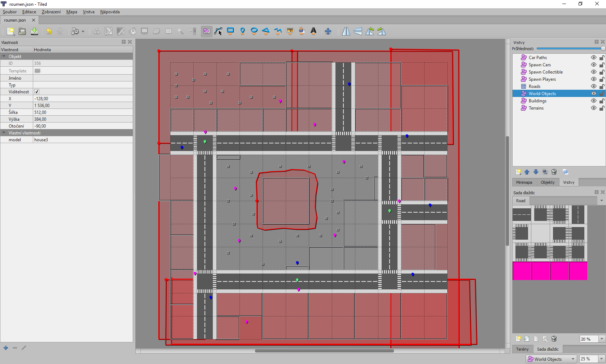Select the Insert Text object tool
The width and height of the screenshot is (606, 364).
313,31
